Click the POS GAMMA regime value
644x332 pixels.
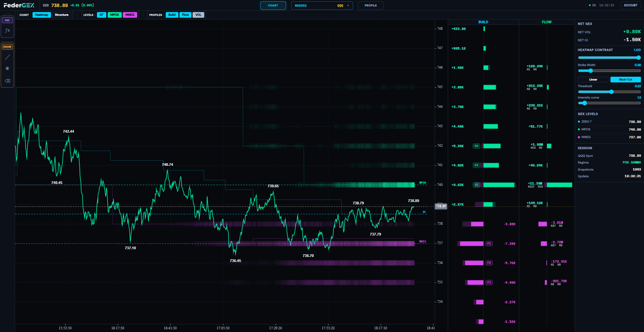click(632, 162)
